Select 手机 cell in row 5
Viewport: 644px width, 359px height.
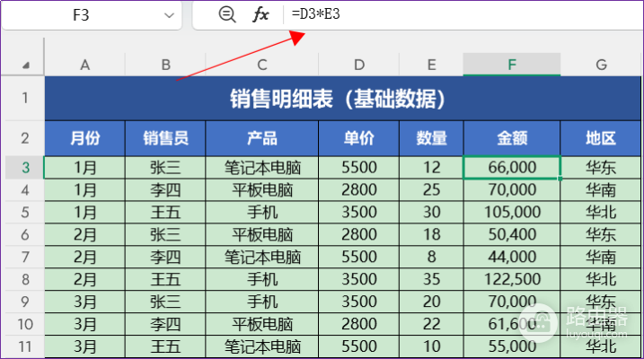tap(262, 212)
